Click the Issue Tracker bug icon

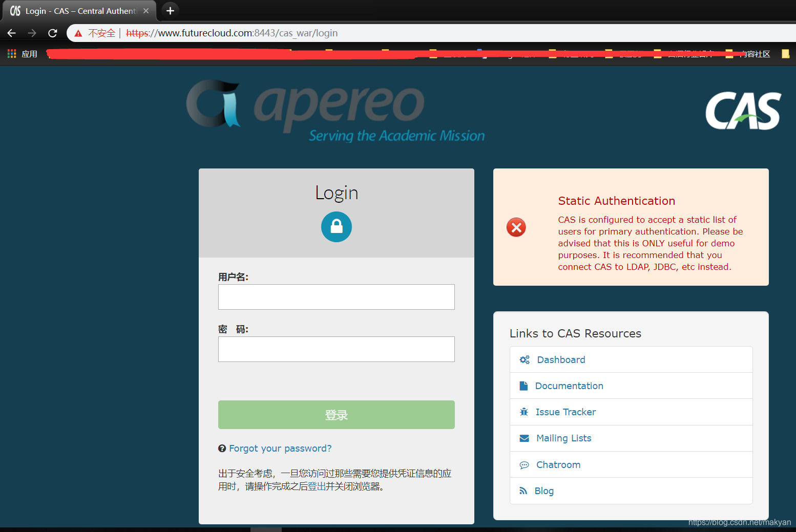pyautogui.click(x=524, y=412)
